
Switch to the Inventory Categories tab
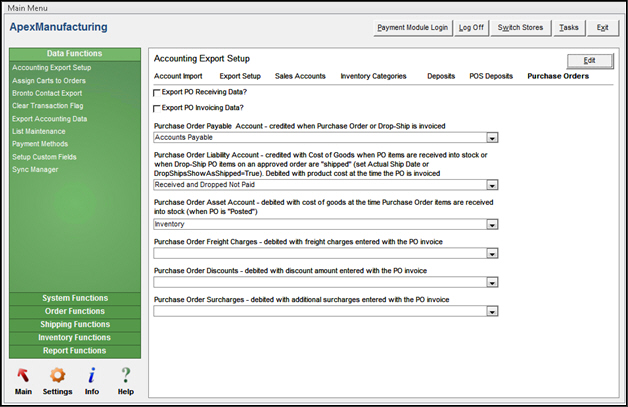click(373, 75)
